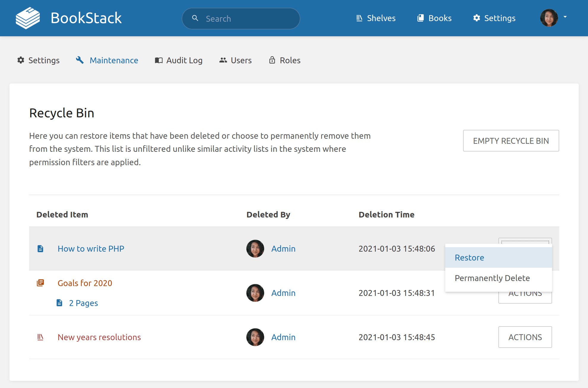The width and height of the screenshot is (588, 388).
Task: Click the Admin avatar in New years resolutions row
Action: coord(255,337)
